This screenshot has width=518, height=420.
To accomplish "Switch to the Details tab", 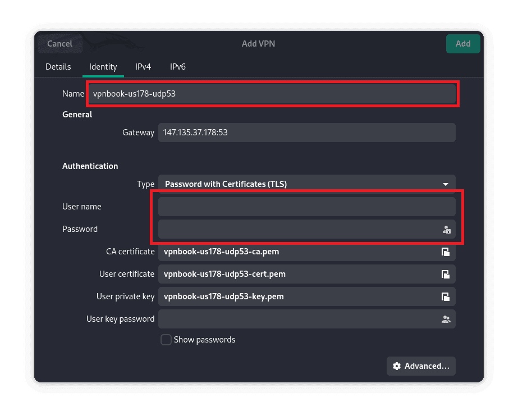I will (58, 67).
